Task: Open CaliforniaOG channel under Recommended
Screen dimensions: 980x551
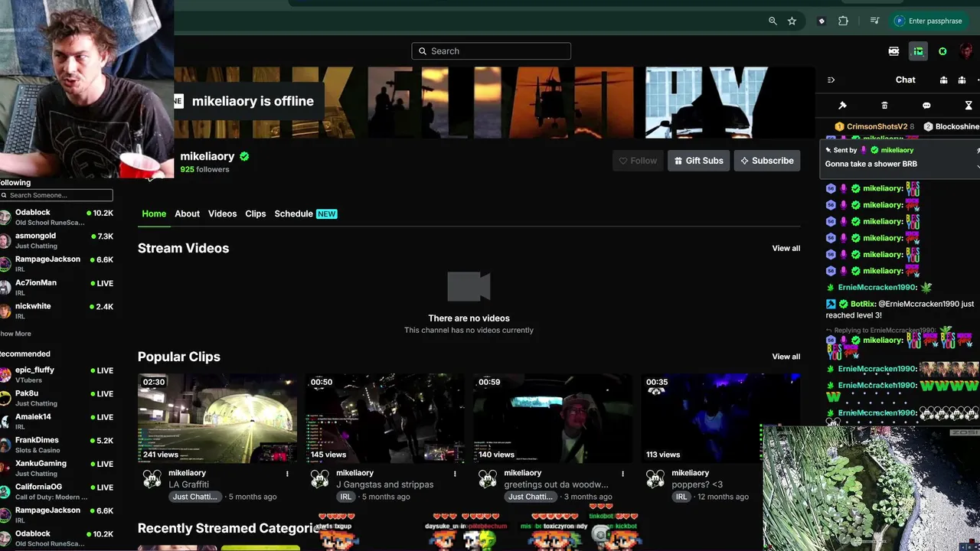Action: [57, 491]
